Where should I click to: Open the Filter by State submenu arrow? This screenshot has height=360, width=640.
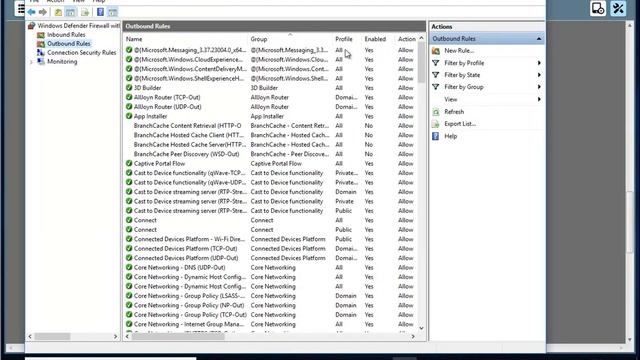pos(539,75)
